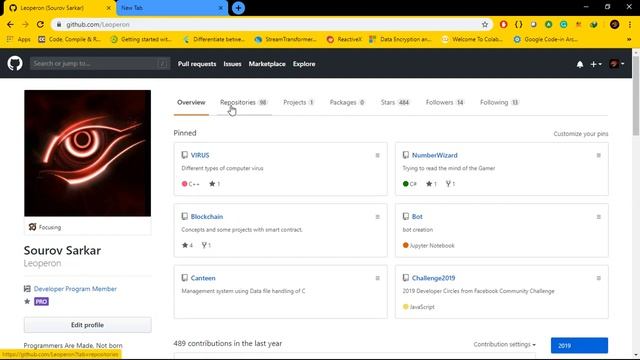Open the ReactiveX bookmark
The height and width of the screenshot is (360, 640).
(344, 39)
